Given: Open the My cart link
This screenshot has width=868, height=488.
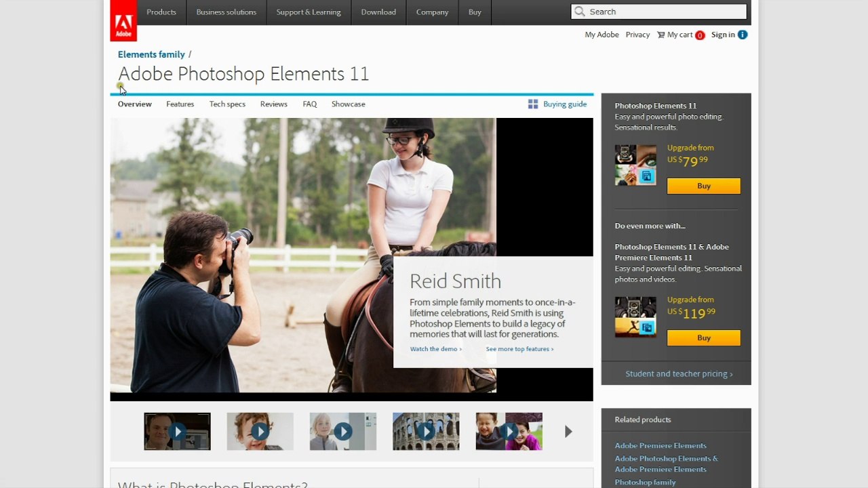Looking at the screenshot, I should [680, 35].
